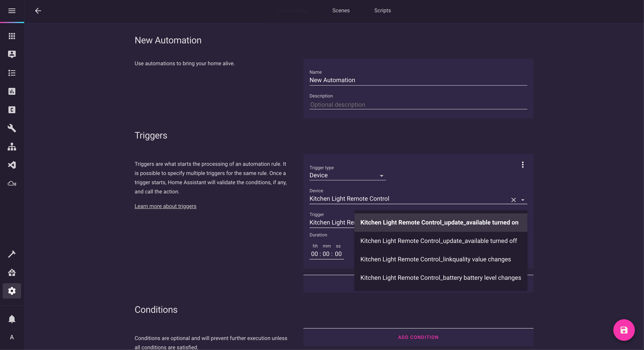Set the duration hours field

(x=314, y=254)
